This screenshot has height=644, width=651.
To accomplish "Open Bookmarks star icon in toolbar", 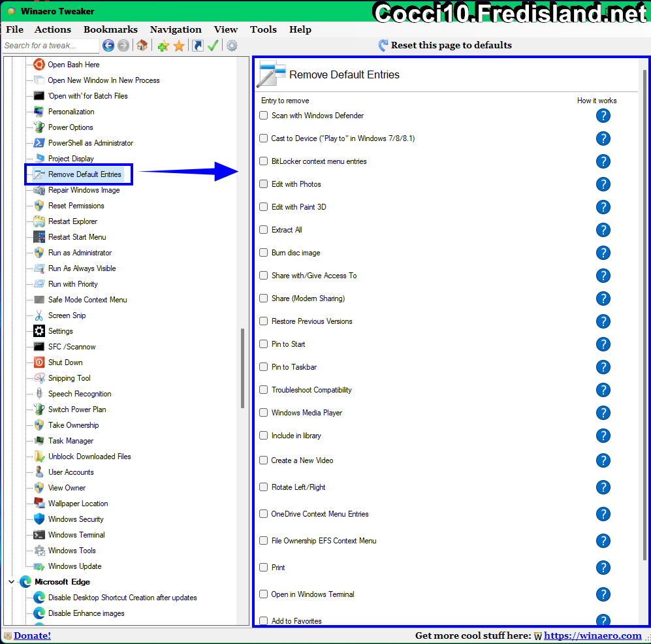I will 179,46.
